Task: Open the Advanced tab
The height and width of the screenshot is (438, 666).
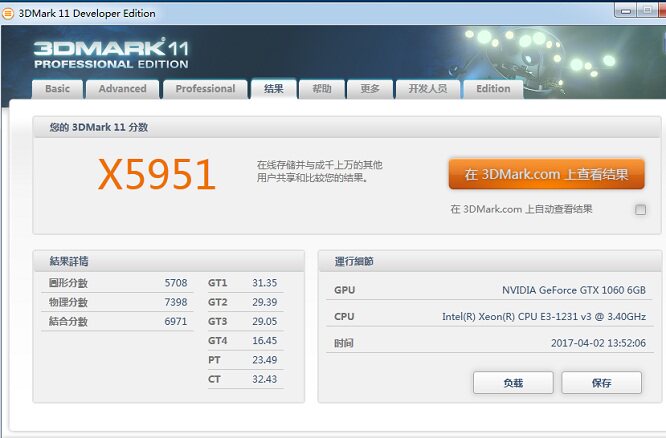Action: click(122, 89)
